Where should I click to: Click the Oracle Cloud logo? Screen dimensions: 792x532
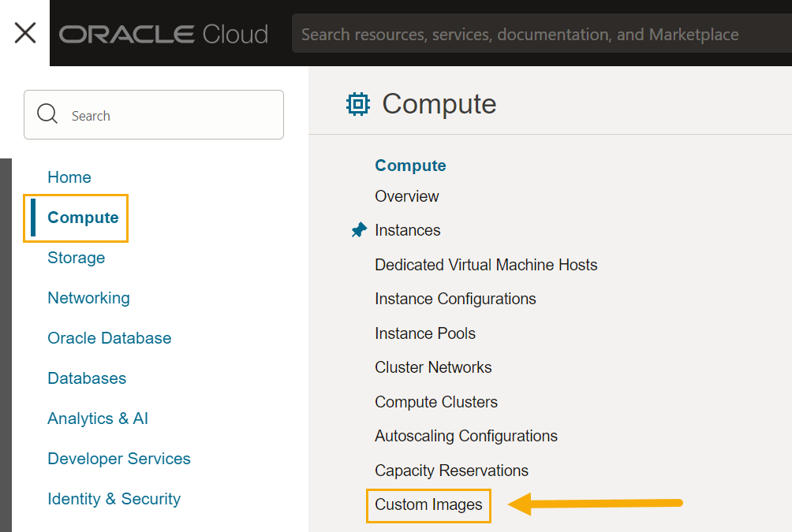[163, 34]
